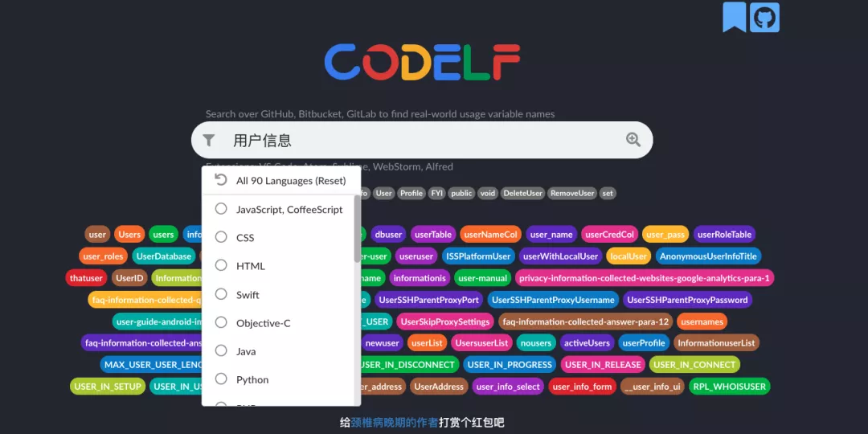Select the purple 'activeUsers' tag
The image size is (868, 434).
pos(587,342)
